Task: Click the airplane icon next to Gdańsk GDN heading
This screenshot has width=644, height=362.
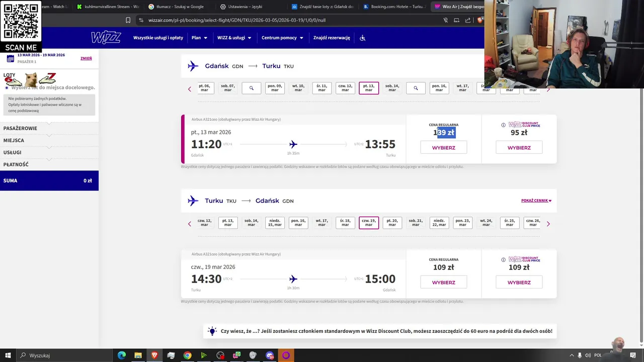Action: (193, 66)
